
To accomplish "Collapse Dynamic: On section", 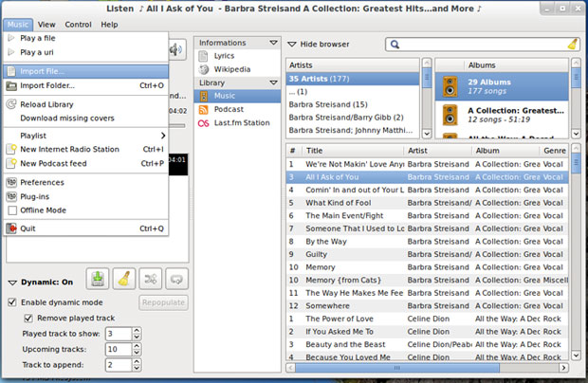I will click(12, 283).
